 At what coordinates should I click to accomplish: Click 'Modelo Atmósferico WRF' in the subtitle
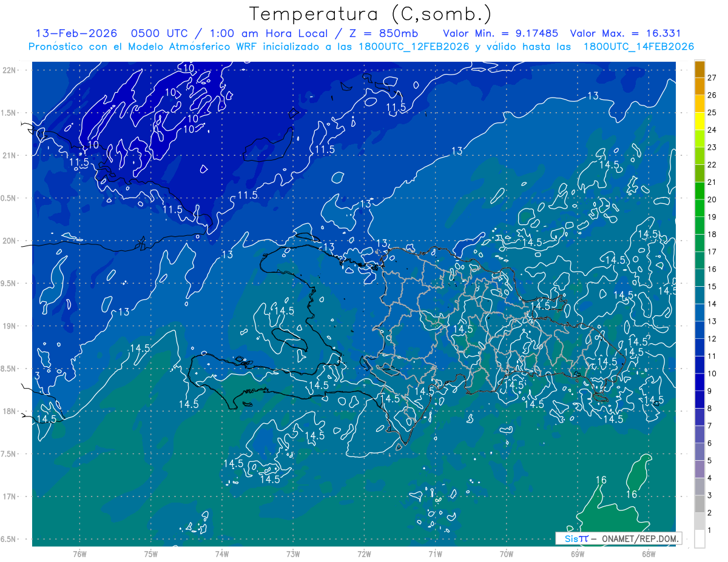click(184, 47)
